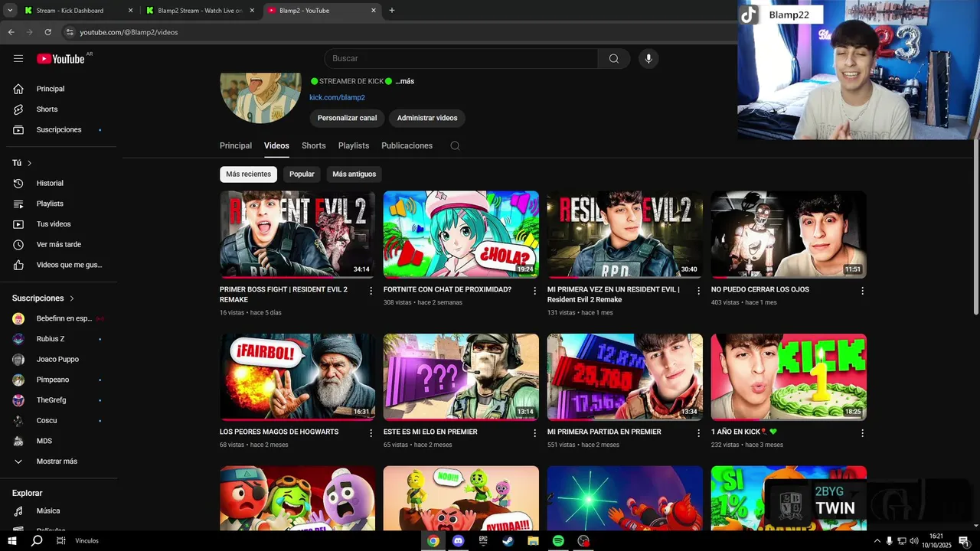The width and height of the screenshot is (980, 551).
Task: Open the YouTube hamburger guide menu
Action: 18,58
